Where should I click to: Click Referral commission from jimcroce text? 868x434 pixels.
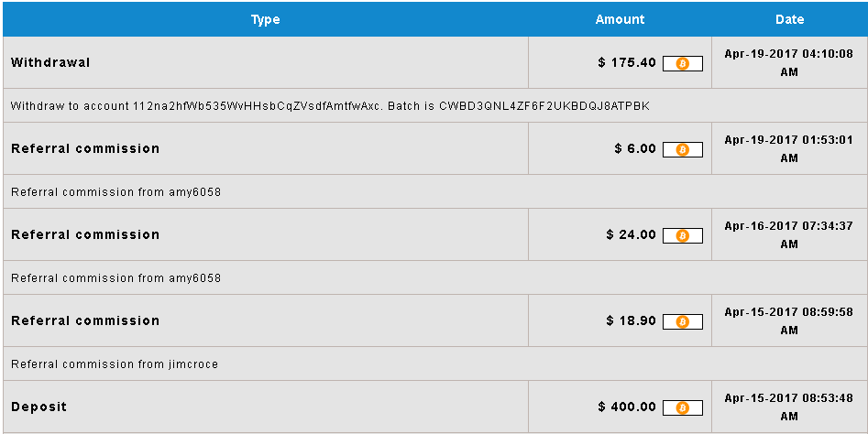pyautogui.click(x=115, y=363)
